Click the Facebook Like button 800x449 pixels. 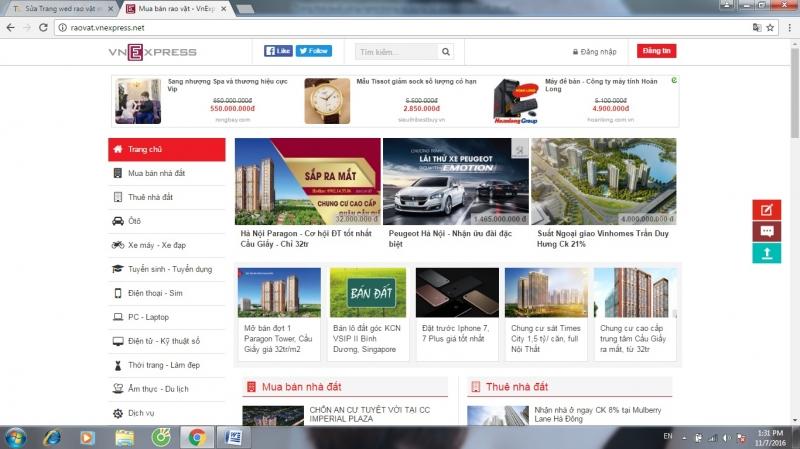278,51
